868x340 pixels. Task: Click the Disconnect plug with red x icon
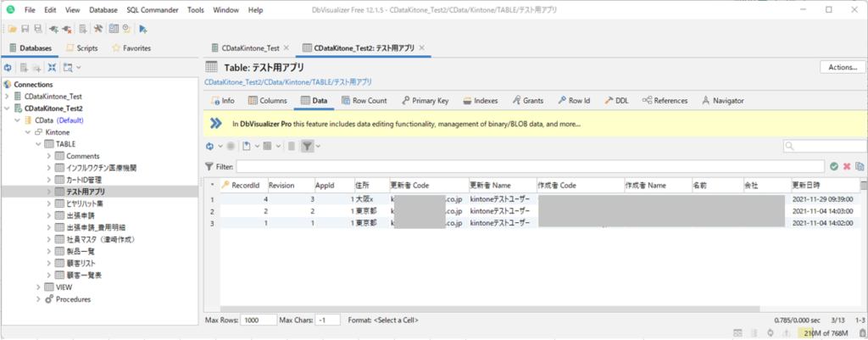pos(66,29)
